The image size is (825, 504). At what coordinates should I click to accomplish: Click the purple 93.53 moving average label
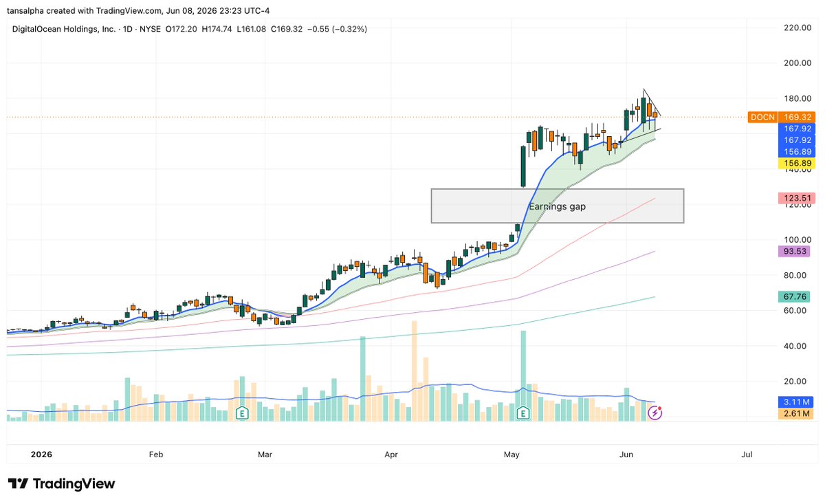(795, 251)
